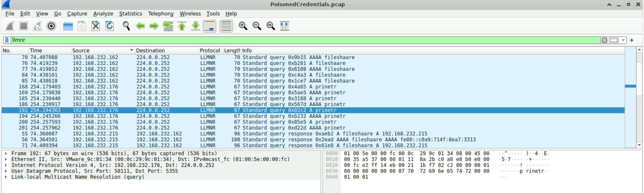The width and height of the screenshot is (644, 193).
Task: Jump to the last packet
Action: pyautogui.click(x=195, y=26)
